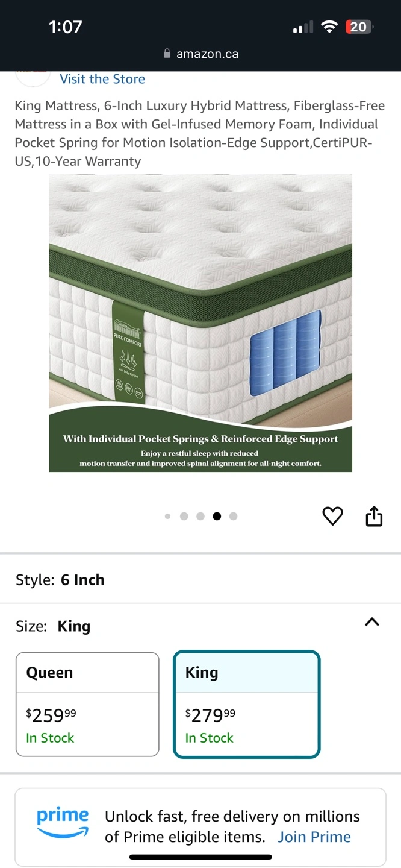Tap the Join Prime link
Image resolution: width=401 pixels, height=868 pixels.
[314, 837]
